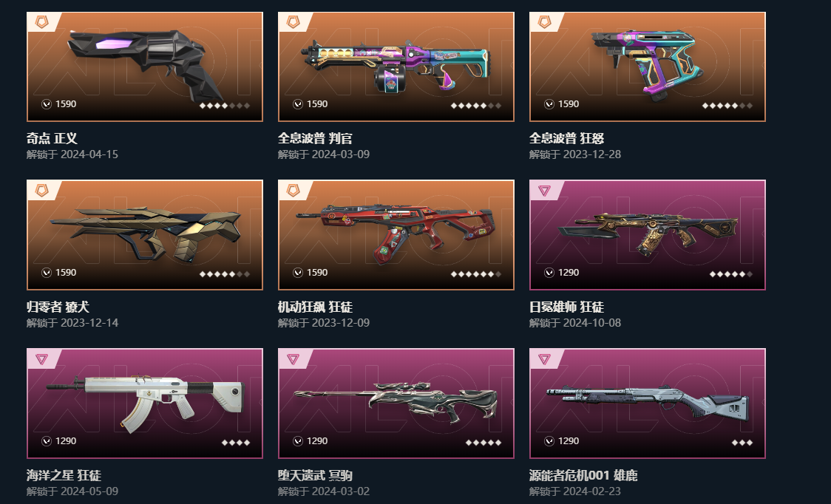Viewport: 831px width, 504px height.
Task: Click the orange tier badge on 全息波普 判官
Action: 293,22
